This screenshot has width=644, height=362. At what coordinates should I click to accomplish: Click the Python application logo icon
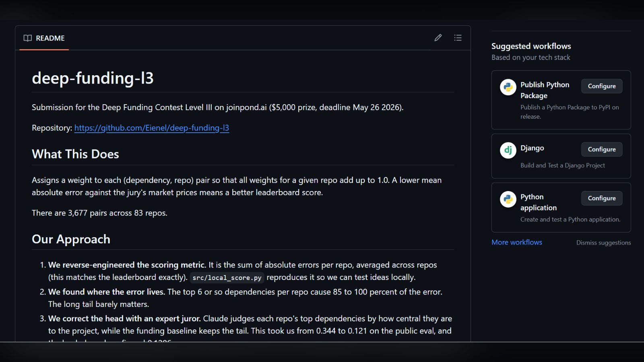click(508, 199)
